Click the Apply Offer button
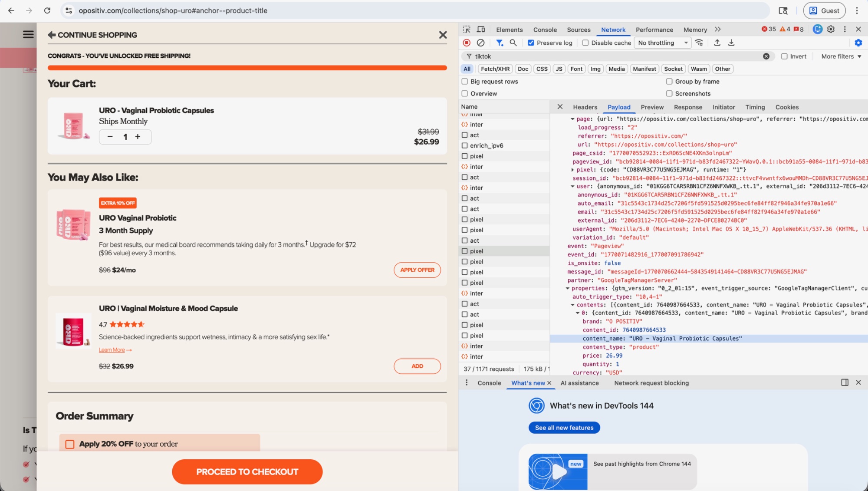The height and width of the screenshot is (491, 868). point(417,270)
